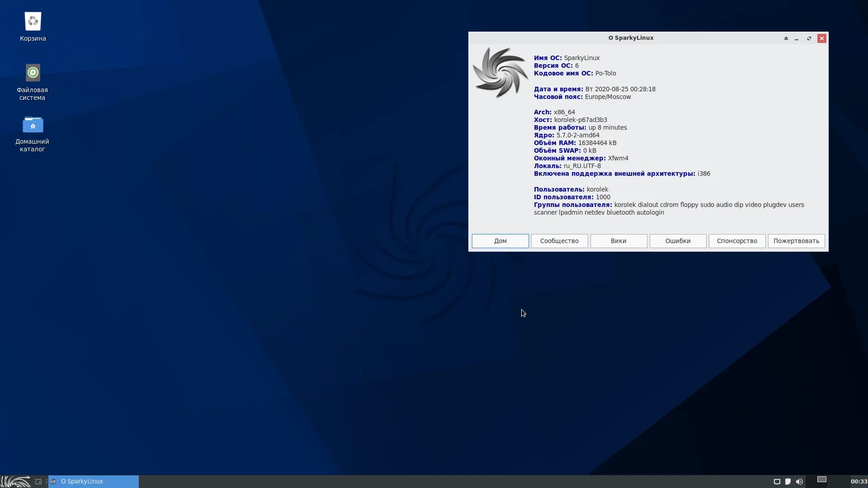Open the Sparky application menu in the taskbar
Image resolution: width=868 pixels, height=488 pixels.
click(16, 482)
